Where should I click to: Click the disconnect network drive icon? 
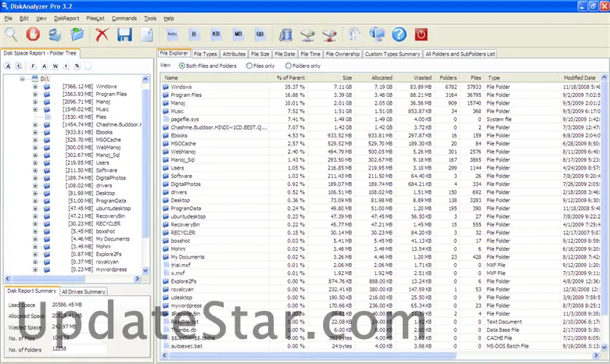(329, 34)
